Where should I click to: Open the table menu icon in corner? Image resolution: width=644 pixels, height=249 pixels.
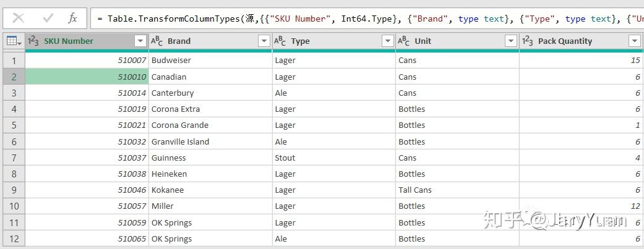[x=12, y=41]
